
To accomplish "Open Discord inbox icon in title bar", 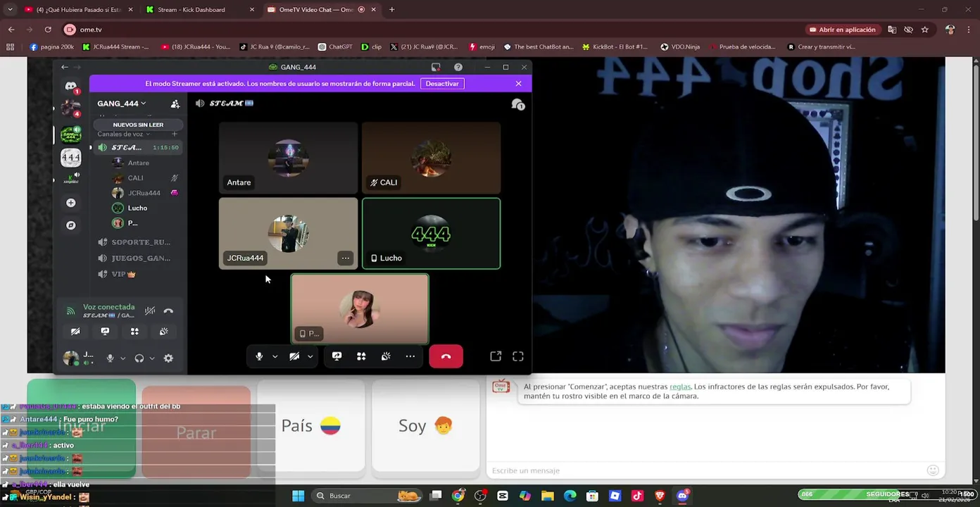I will (x=436, y=67).
